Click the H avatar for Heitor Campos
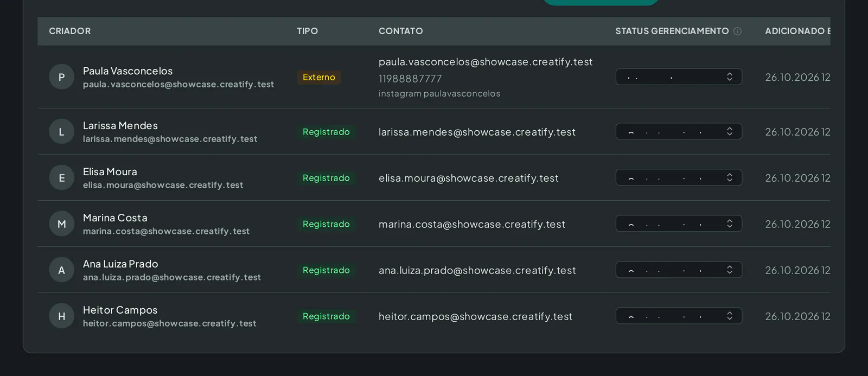Image resolution: width=868 pixels, height=376 pixels. (62, 316)
